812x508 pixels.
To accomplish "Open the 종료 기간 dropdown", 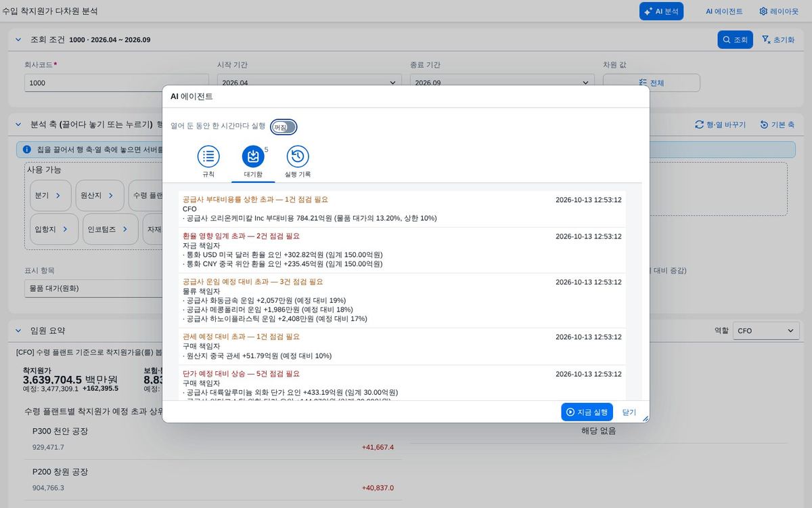I will [501, 83].
